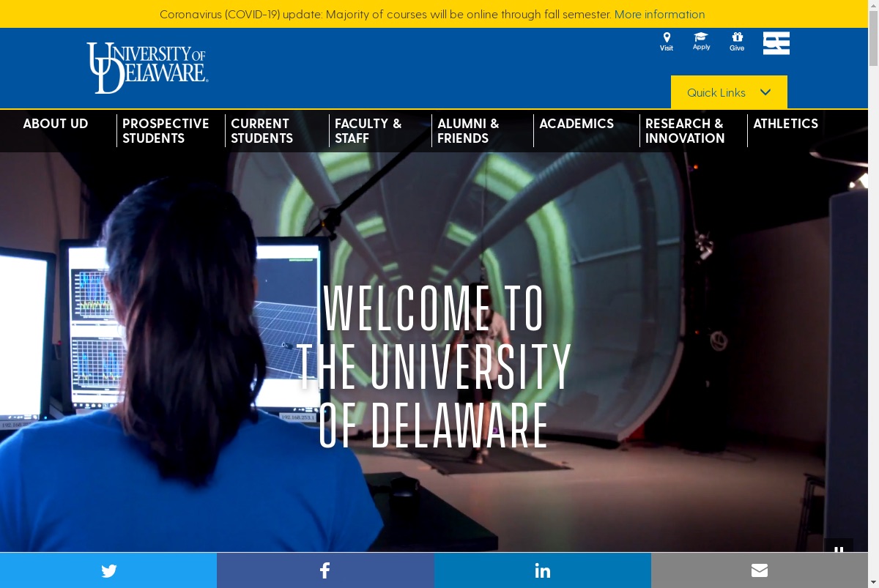Open the Current Students menu
Screen dimensions: 879x588
(x=262, y=131)
